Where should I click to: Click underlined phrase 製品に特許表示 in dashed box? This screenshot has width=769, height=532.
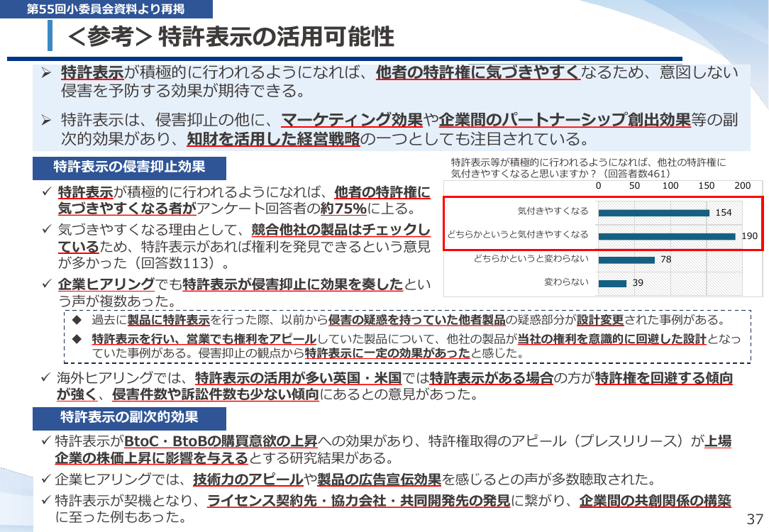click(x=168, y=320)
